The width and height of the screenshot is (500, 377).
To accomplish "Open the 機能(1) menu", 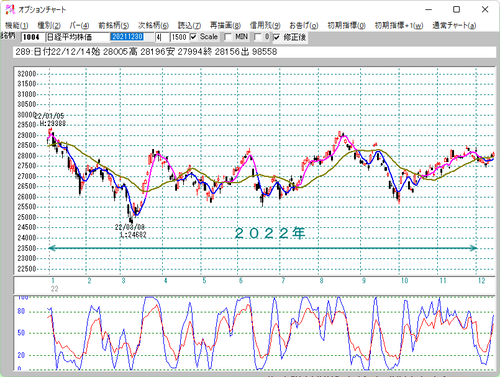I will coord(16,25).
